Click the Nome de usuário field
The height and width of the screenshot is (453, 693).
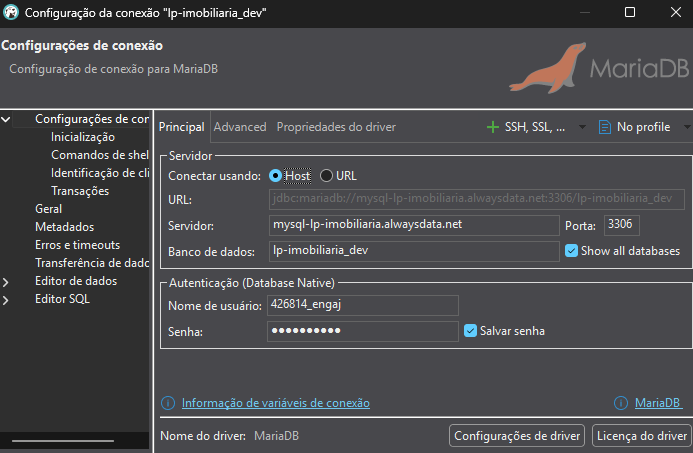[362, 305]
